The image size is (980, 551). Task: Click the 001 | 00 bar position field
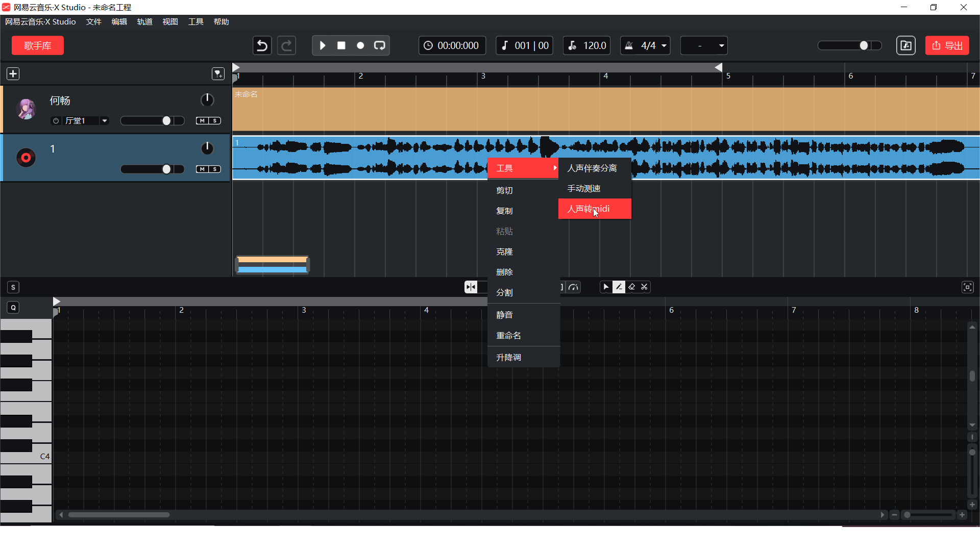click(525, 45)
